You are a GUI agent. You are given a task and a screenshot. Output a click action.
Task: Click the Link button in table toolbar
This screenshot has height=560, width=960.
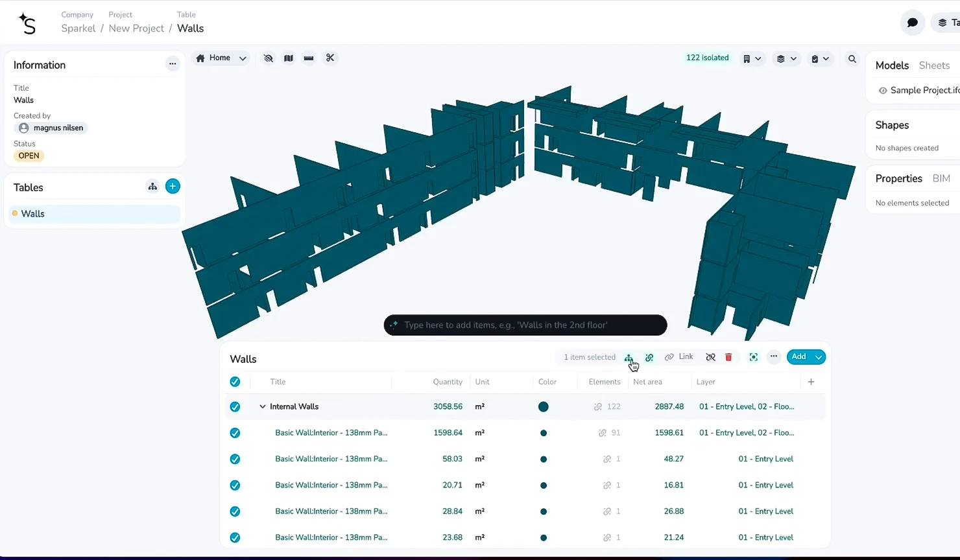coord(679,357)
